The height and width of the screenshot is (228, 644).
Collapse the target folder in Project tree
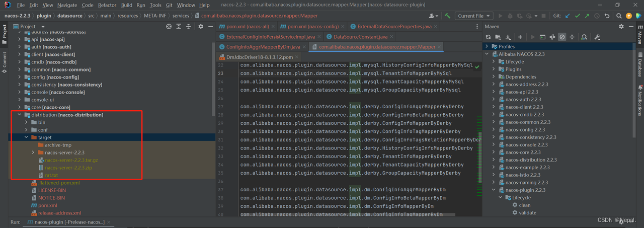pyautogui.click(x=27, y=137)
